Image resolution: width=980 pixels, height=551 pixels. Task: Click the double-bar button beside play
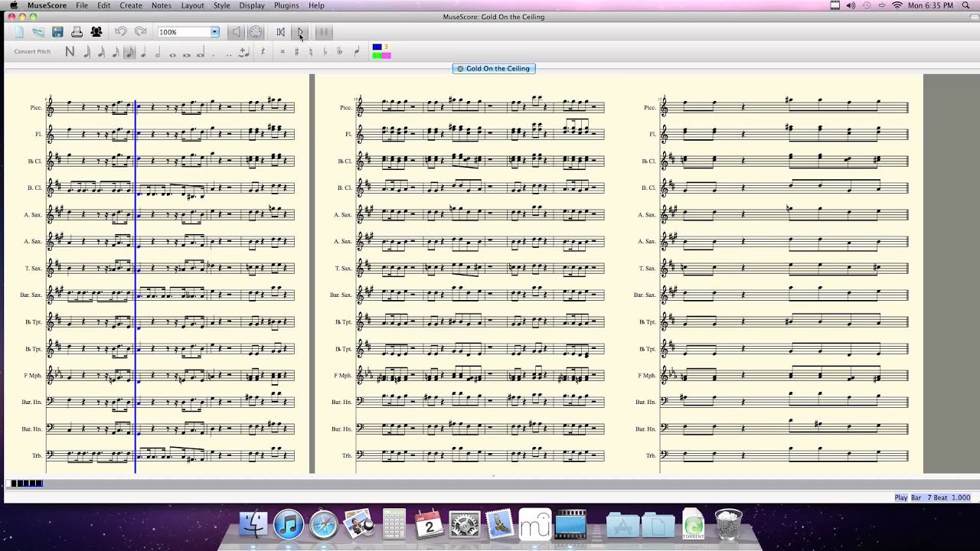tap(324, 32)
